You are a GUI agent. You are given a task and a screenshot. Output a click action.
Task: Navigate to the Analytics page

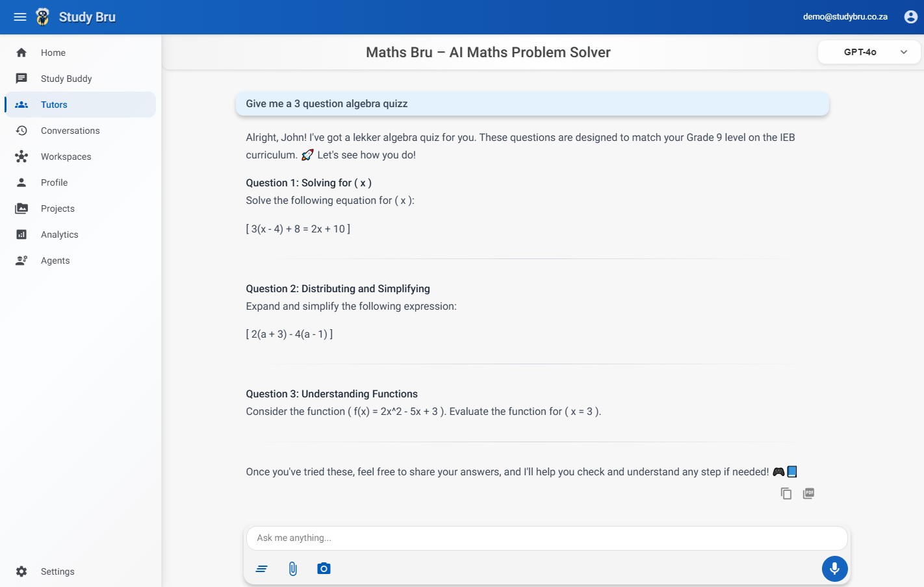(x=59, y=234)
